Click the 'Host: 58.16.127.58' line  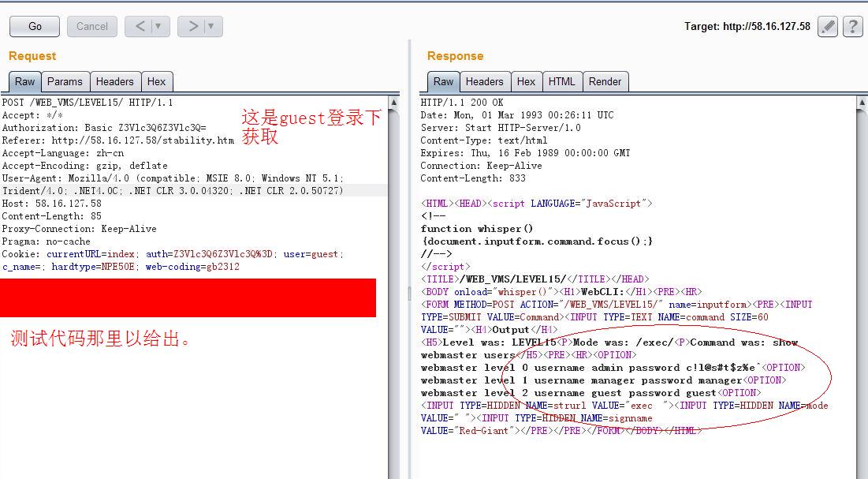point(52,204)
